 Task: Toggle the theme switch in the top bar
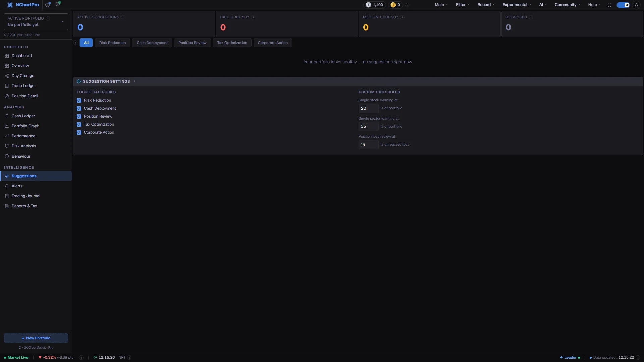(x=623, y=5)
